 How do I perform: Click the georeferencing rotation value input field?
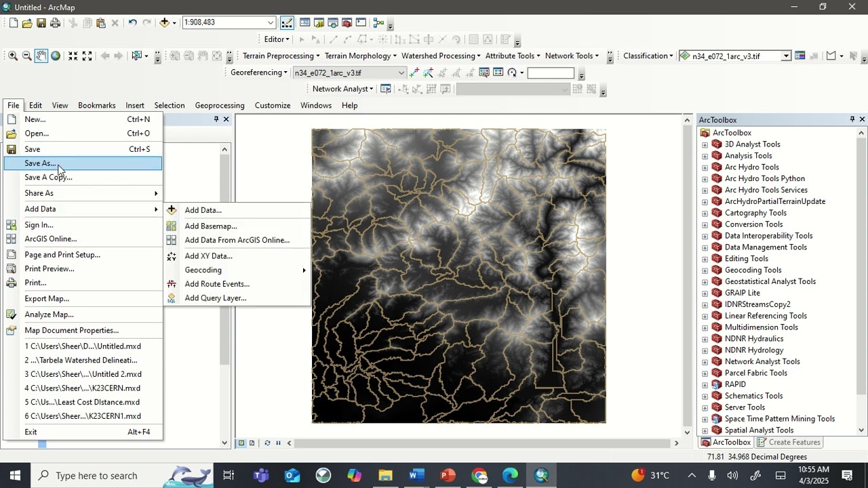(x=551, y=73)
